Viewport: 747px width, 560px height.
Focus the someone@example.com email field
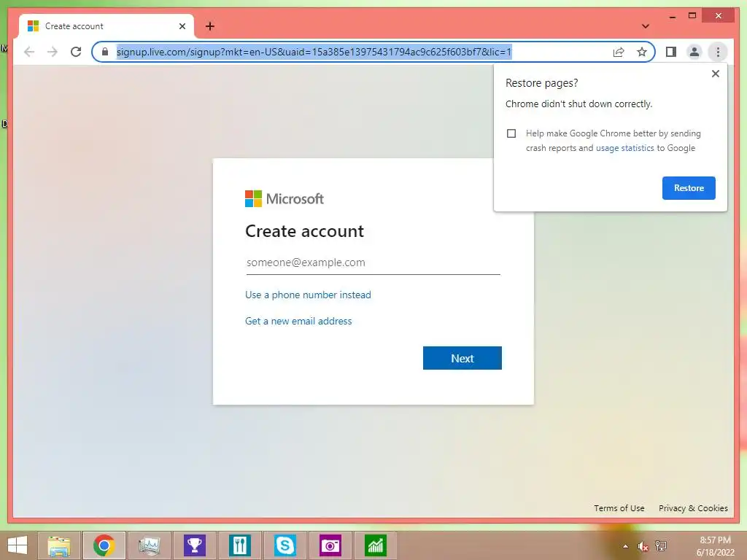[x=373, y=262]
